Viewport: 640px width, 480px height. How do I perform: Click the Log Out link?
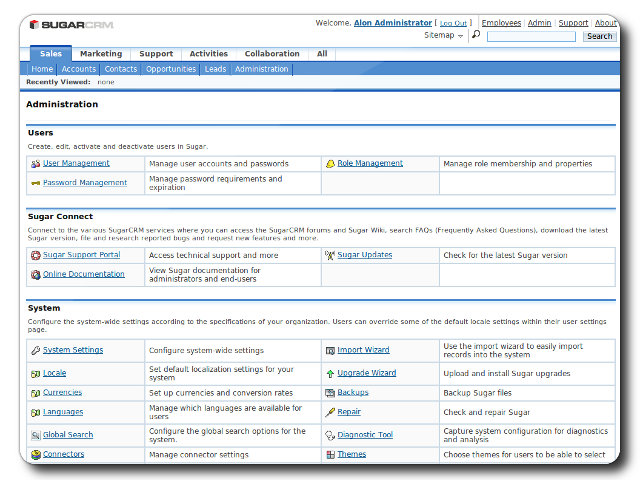[453, 23]
